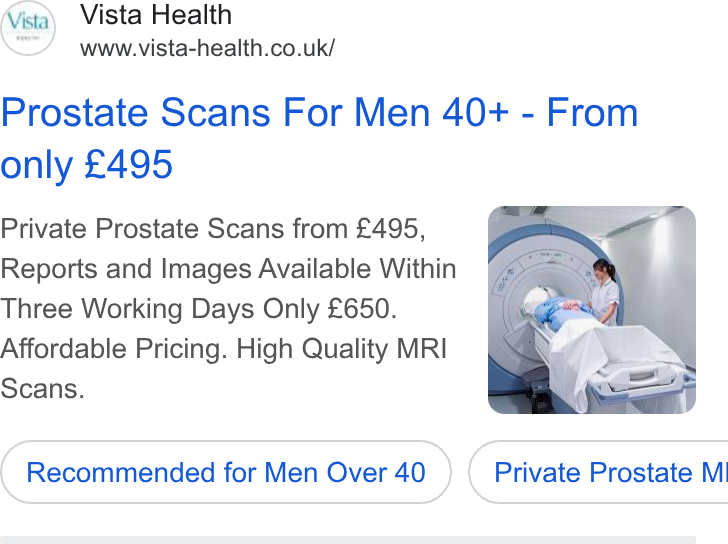728x544 pixels.
Task: Click 'only £495' in the headline
Action: pos(87,164)
